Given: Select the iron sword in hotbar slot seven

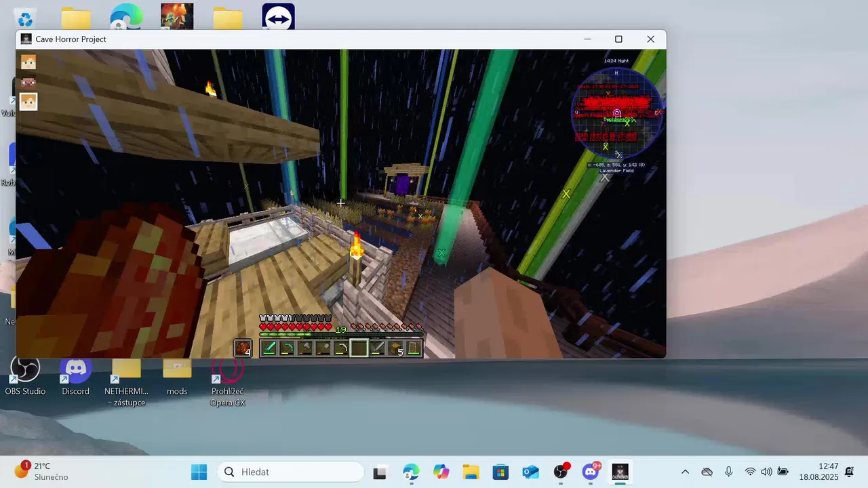Looking at the screenshot, I should 377,348.
